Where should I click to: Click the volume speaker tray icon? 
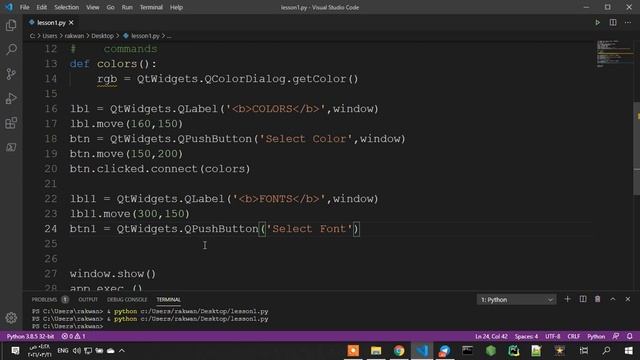point(76,351)
